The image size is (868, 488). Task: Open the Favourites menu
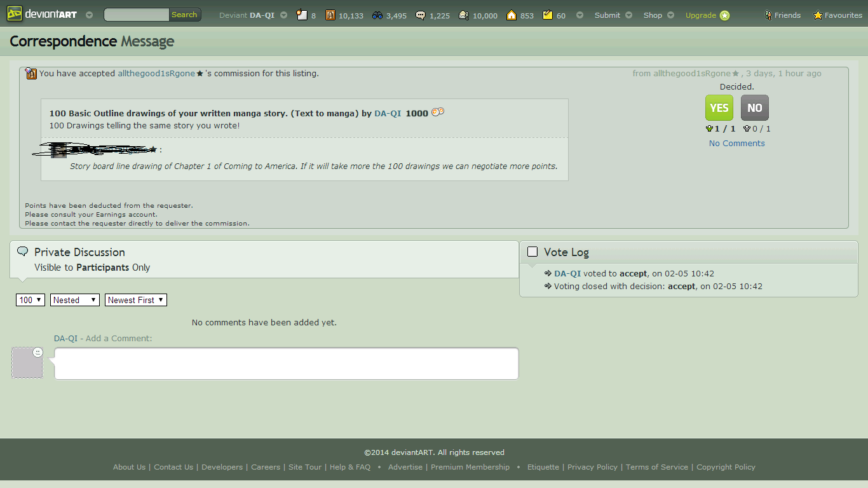point(837,15)
